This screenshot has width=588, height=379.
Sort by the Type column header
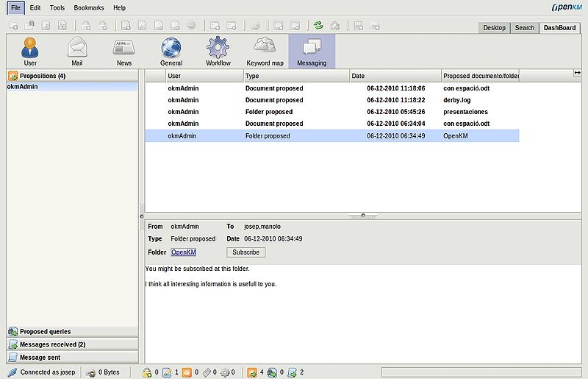click(x=297, y=76)
